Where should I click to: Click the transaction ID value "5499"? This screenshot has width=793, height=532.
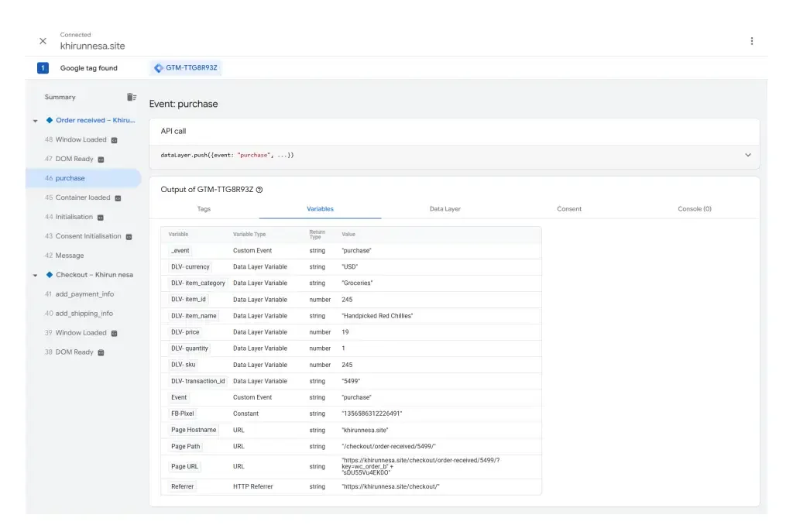351,381
